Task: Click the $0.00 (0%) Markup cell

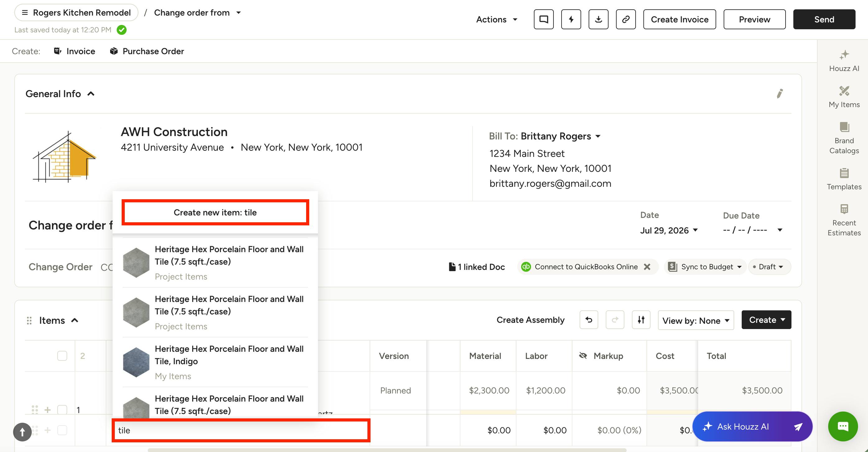Action: (610, 430)
